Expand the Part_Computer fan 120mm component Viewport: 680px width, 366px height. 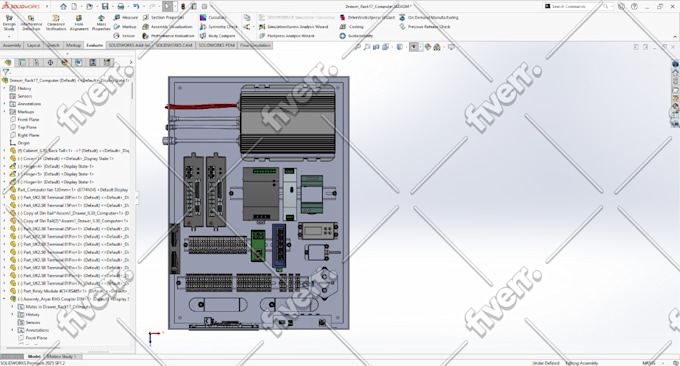(5, 190)
